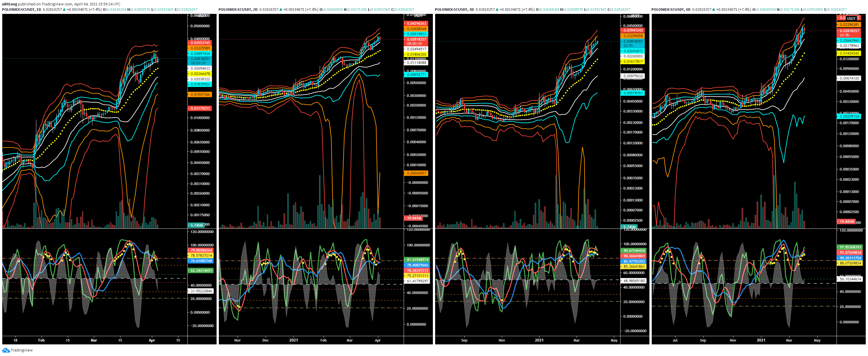Click yellow 0.01806302 price label on 2D chart
This screenshot has height=356, width=868.
(416, 54)
